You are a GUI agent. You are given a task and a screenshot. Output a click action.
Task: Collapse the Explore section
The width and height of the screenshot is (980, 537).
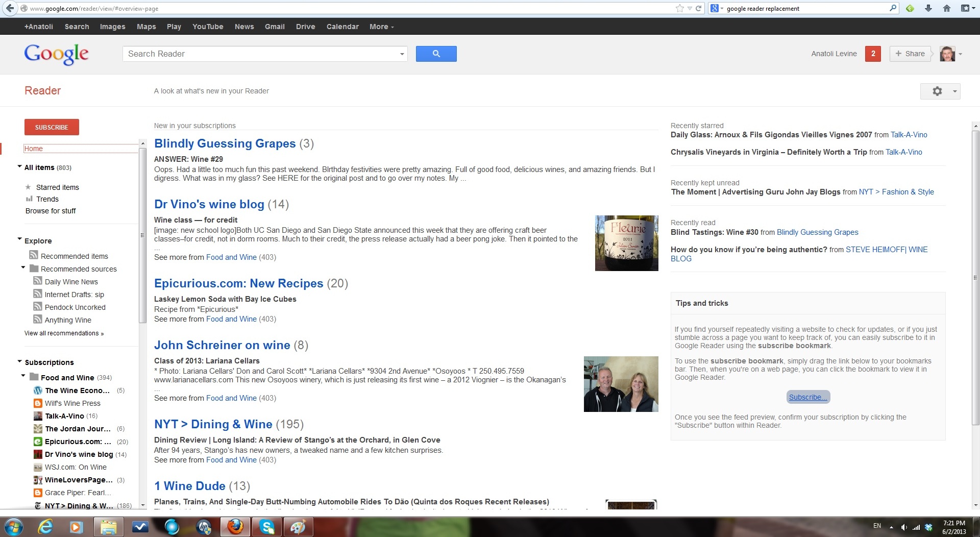click(20, 239)
